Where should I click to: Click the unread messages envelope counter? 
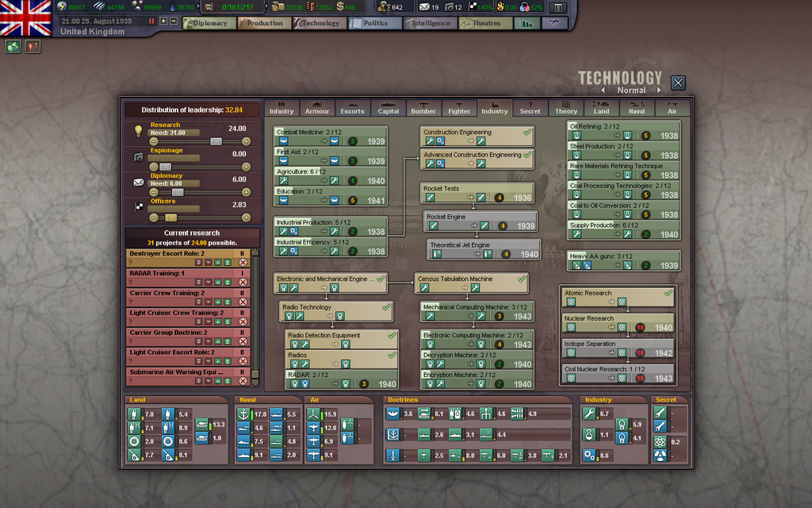[429, 6]
